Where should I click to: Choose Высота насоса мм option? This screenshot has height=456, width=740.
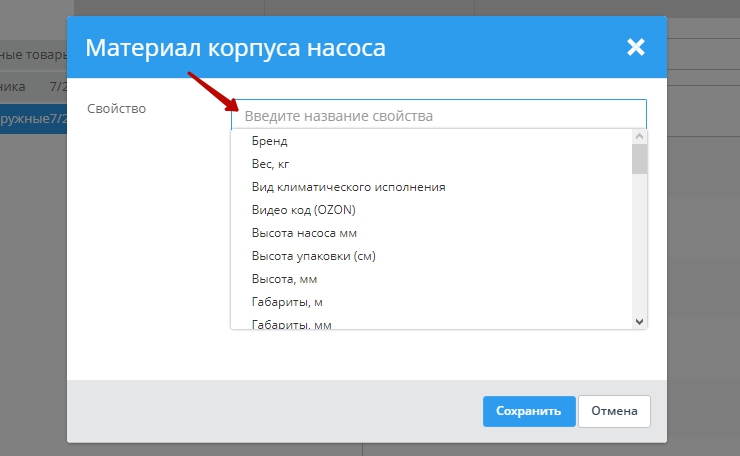point(304,233)
